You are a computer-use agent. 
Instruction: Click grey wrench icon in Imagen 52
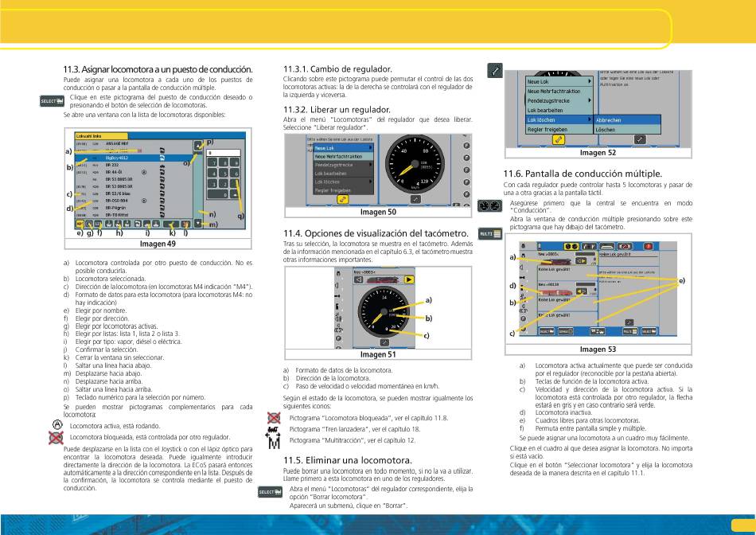[639, 139]
